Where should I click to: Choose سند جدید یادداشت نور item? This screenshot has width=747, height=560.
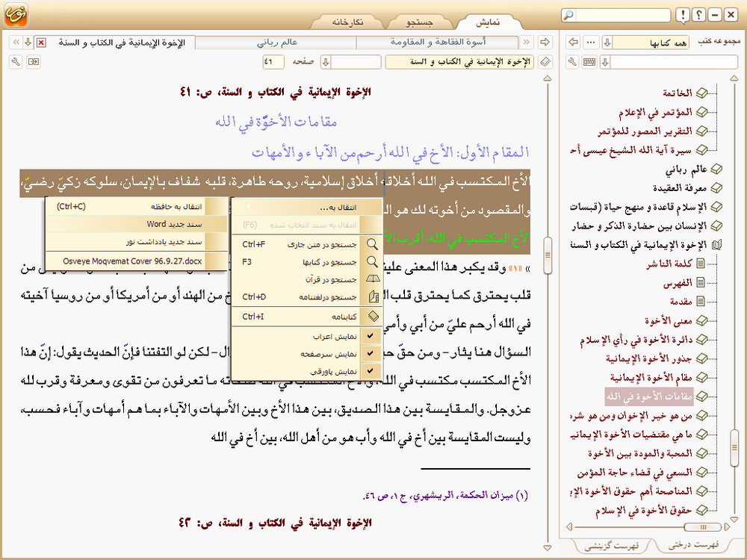click(x=136, y=242)
